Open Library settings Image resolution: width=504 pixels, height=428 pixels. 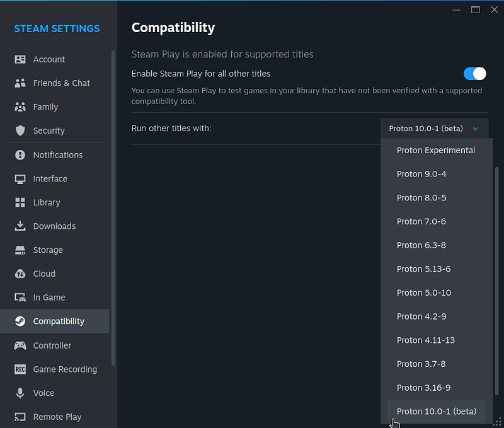(55, 202)
